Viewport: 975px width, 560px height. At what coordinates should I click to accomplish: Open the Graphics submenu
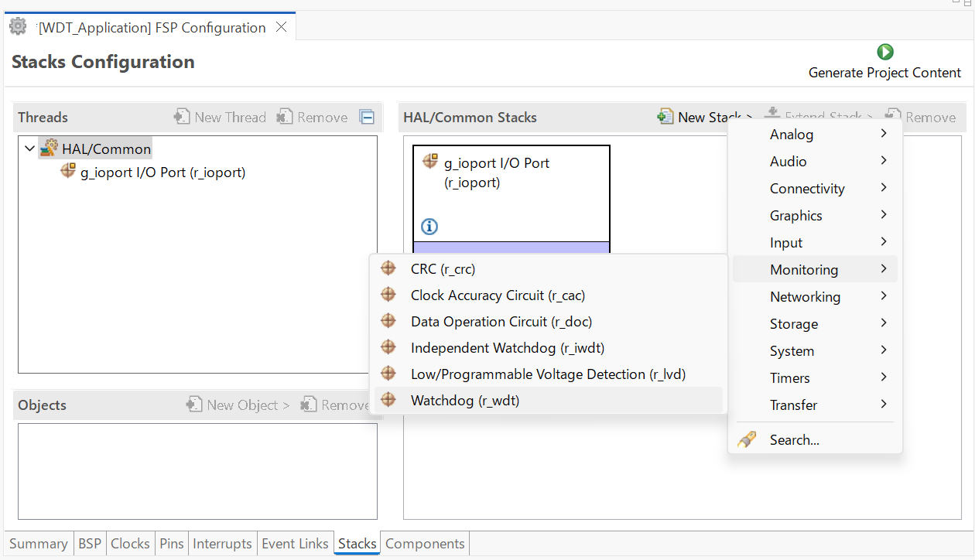815,216
